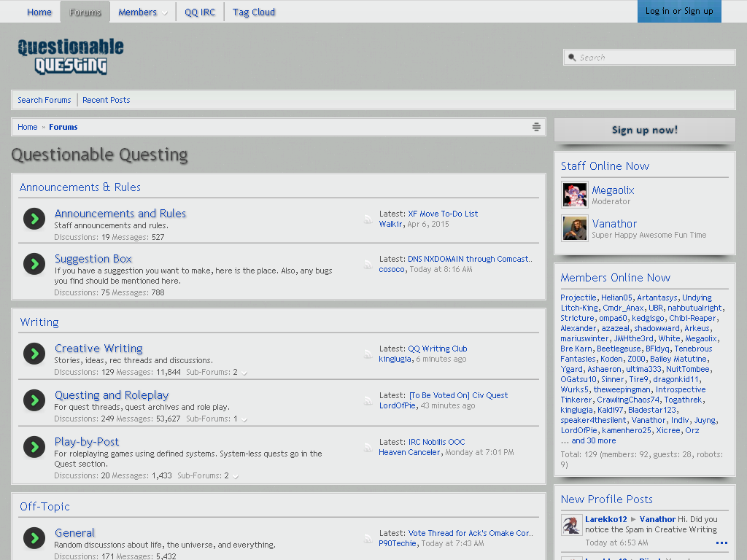Click the Search input field
Screen dimensions: 747x560
tap(649, 57)
